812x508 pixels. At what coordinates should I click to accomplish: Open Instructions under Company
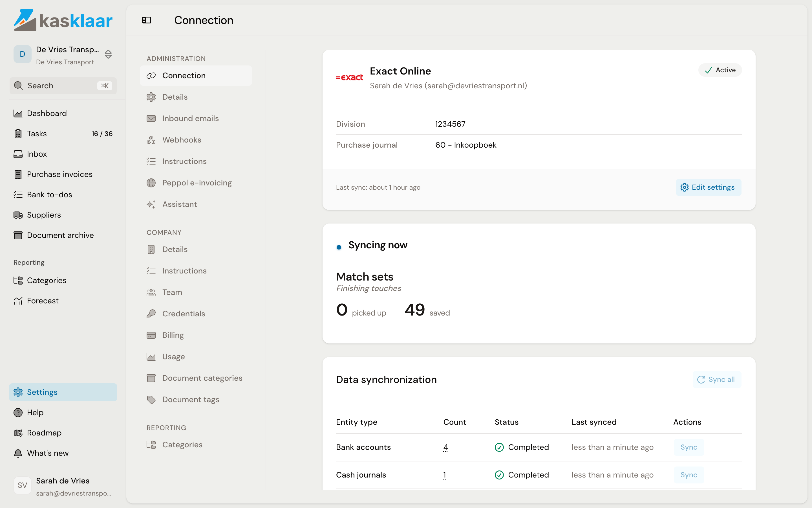click(196, 271)
